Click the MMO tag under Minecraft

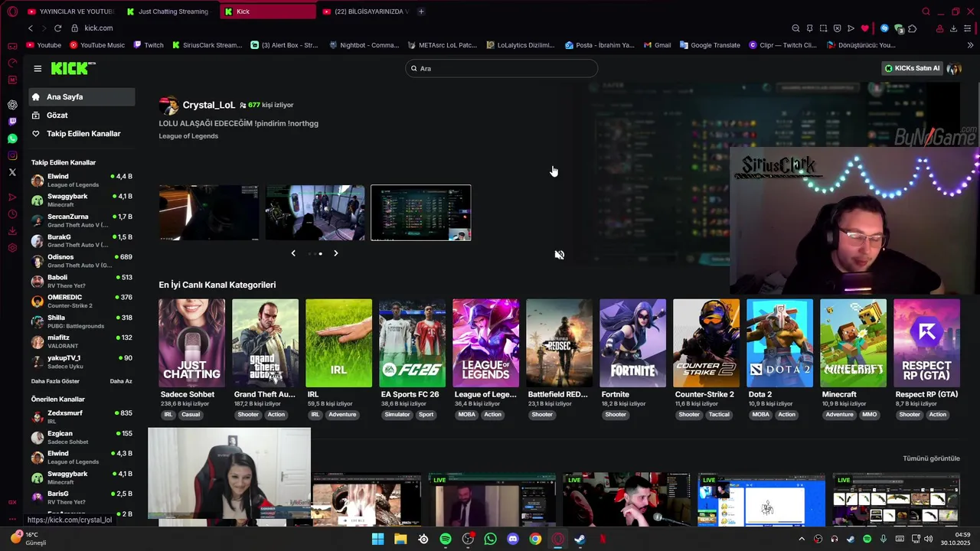click(870, 415)
